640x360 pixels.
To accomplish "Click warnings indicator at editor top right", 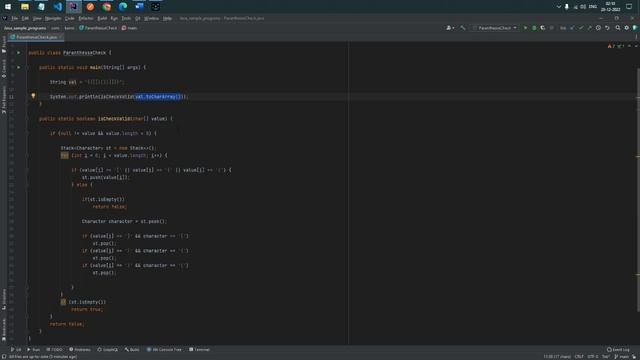I will 616,46.
